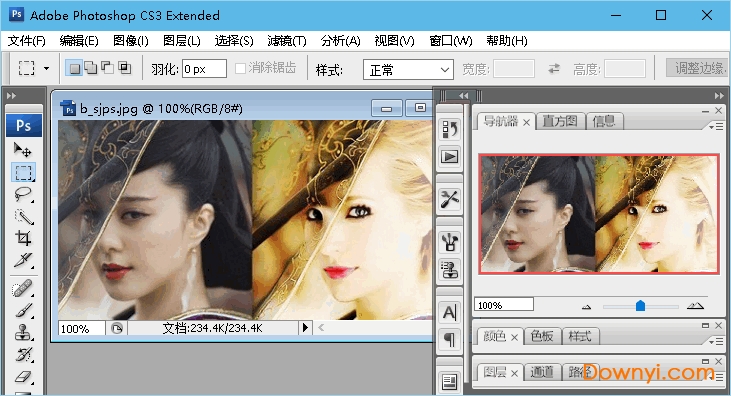
Task: Select the Rectangular Marquee tool in toolbox
Action: [23, 173]
